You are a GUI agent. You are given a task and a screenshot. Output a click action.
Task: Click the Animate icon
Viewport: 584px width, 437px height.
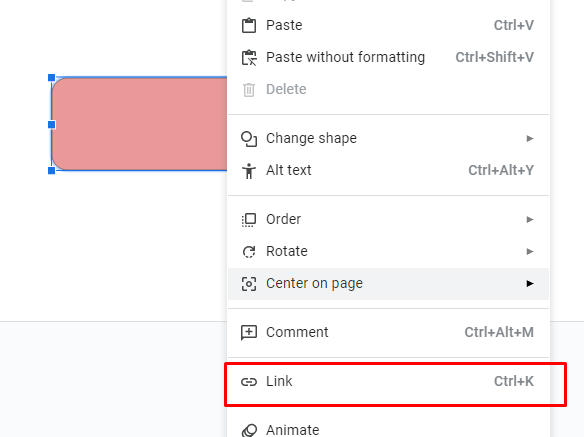tap(249, 430)
